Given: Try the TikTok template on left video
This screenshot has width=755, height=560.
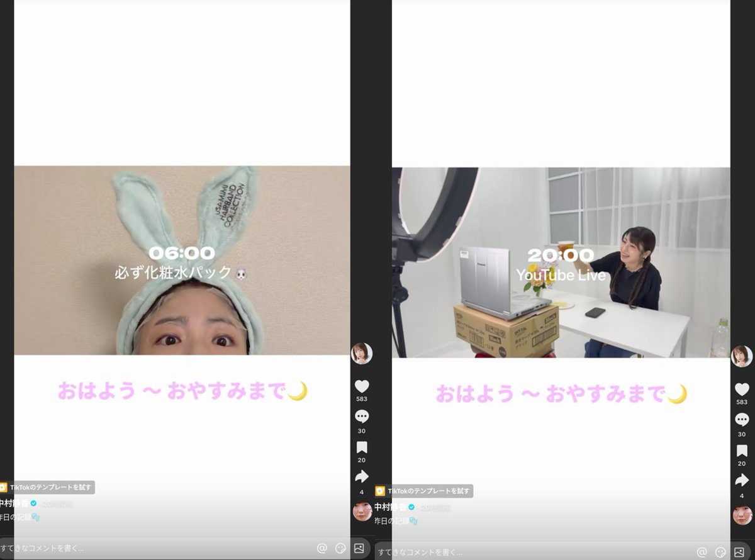Looking at the screenshot, I should click(x=47, y=488).
